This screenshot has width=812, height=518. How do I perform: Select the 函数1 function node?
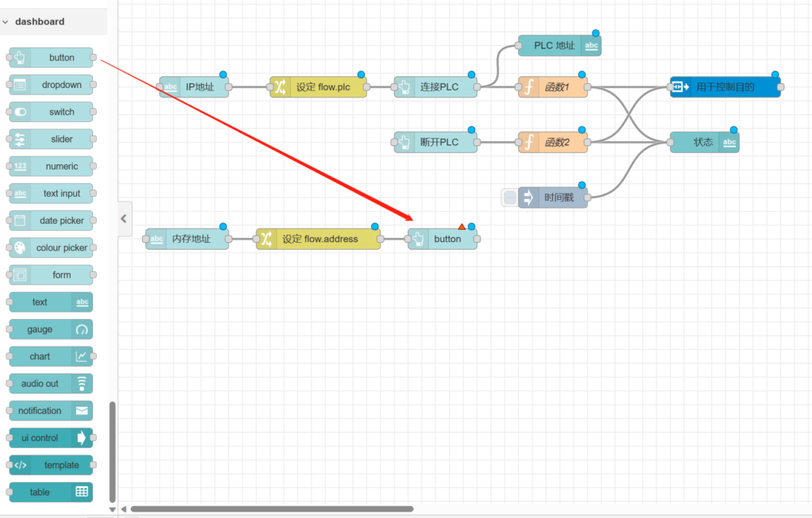pos(553,87)
